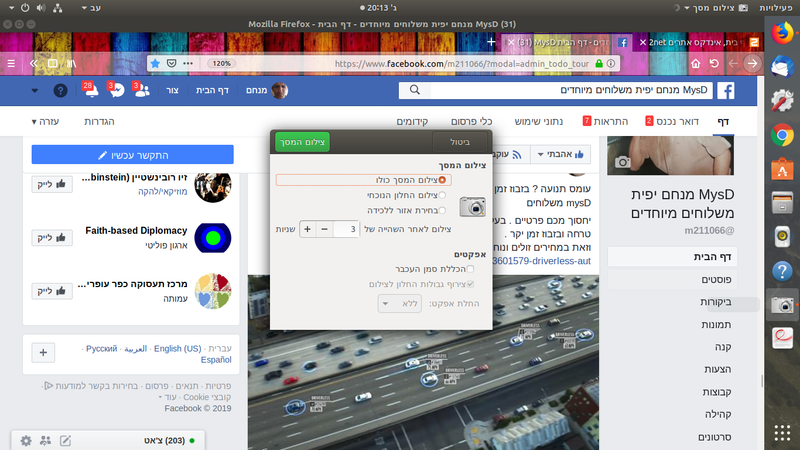Reload the page in Firefox
The width and height of the screenshot is (800, 450).
[714, 63]
